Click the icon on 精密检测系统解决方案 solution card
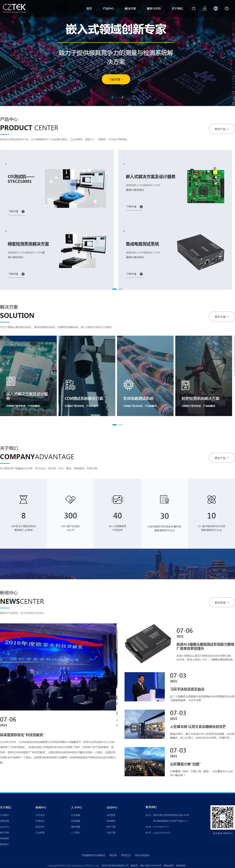Image resolution: width=235 pixels, height=868 pixels. tap(185, 385)
